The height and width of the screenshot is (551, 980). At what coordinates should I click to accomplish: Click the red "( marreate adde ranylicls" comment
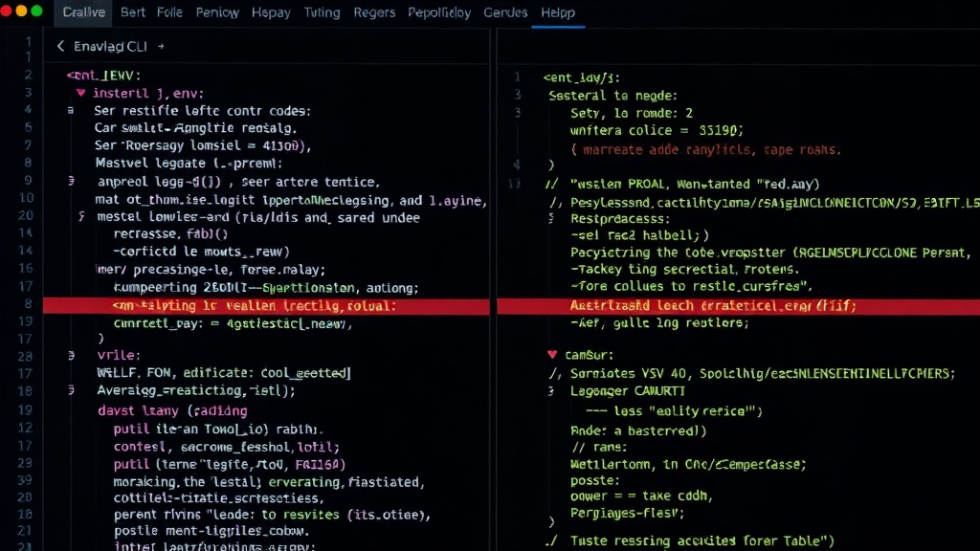pyautogui.click(x=705, y=150)
